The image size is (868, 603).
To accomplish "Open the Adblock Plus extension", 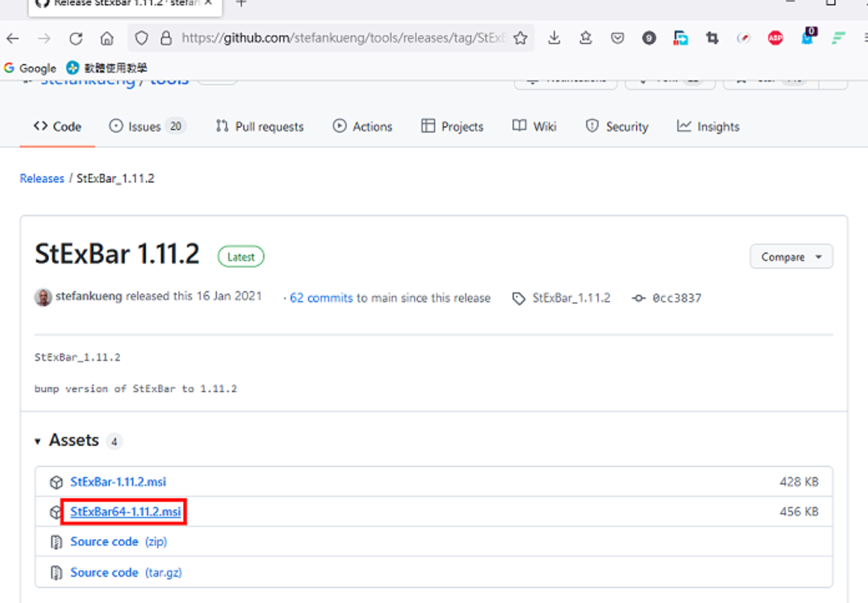I will [776, 38].
